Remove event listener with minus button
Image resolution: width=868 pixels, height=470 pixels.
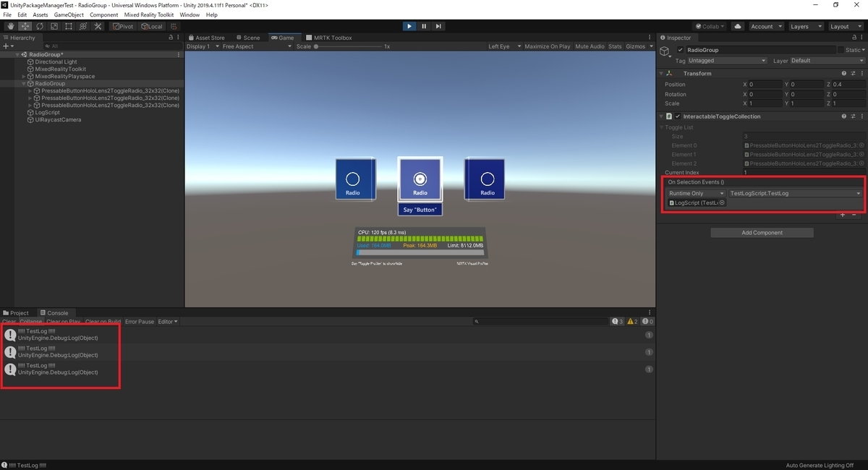[x=854, y=215]
